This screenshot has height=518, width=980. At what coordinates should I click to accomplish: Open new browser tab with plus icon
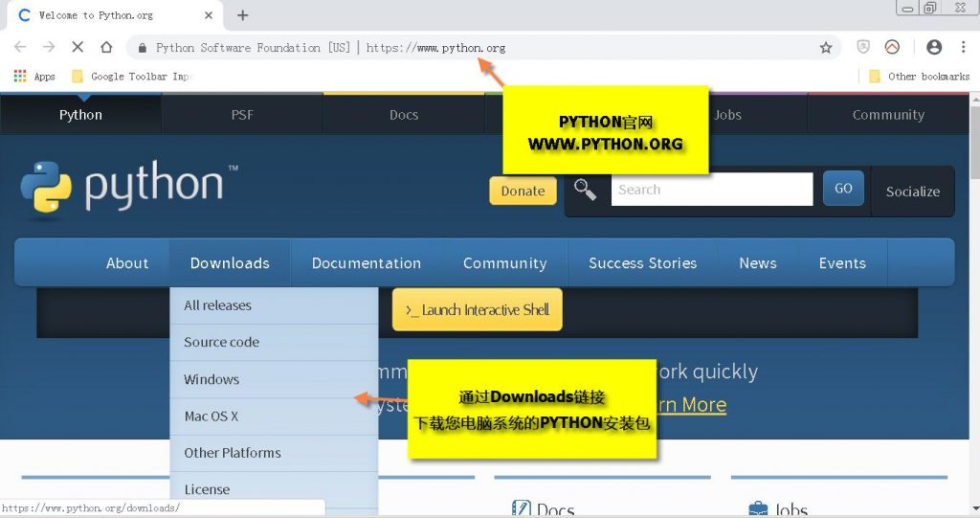pyautogui.click(x=243, y=15)
